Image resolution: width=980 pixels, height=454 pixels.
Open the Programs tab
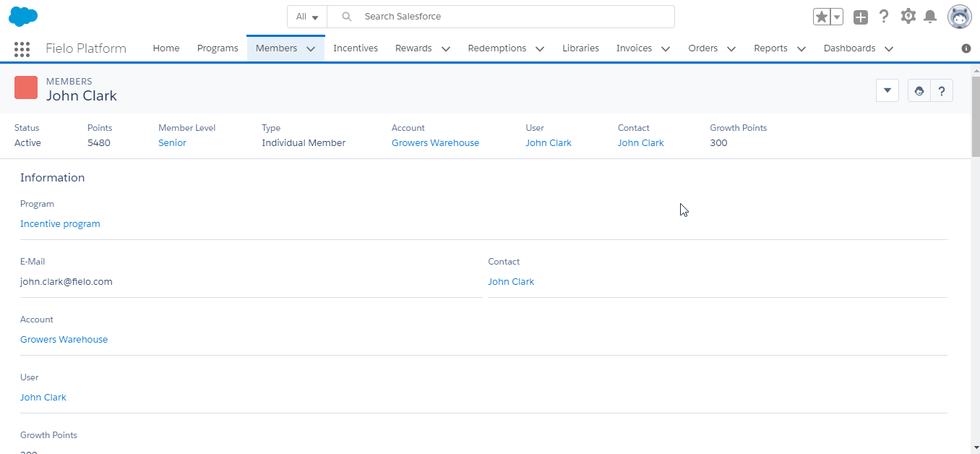pyautogui.click(x=218, y=48)
